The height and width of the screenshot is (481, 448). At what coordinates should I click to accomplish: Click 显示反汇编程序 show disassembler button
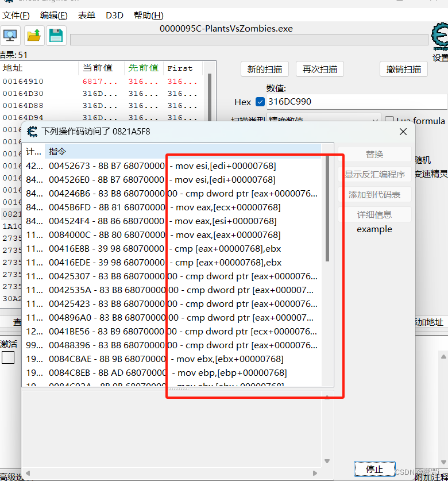pyautogui.click(x=374, y=175)
